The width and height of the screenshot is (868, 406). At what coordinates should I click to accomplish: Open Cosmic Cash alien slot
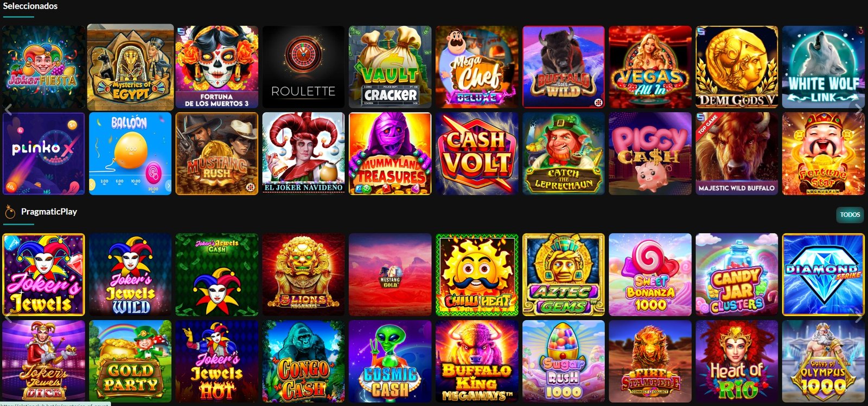click(390, 361)
